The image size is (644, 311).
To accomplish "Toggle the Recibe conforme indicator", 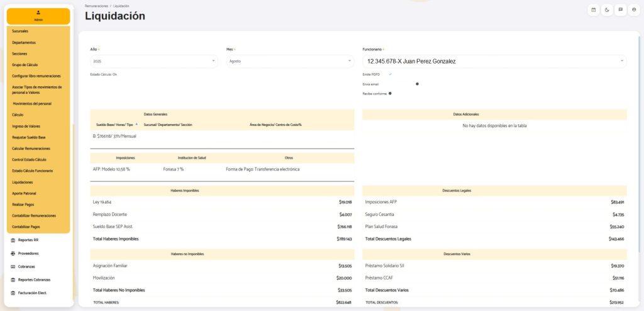I will click(390, 93).
